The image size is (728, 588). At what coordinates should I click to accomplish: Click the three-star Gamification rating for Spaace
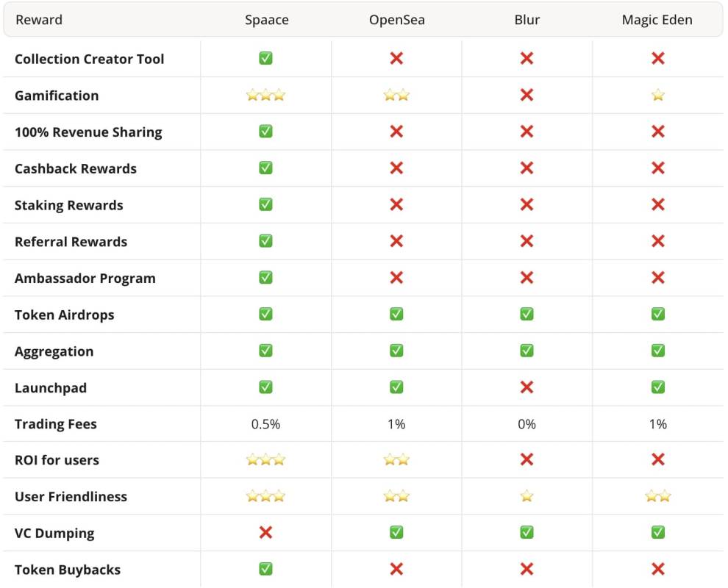[x=266, y=95]
